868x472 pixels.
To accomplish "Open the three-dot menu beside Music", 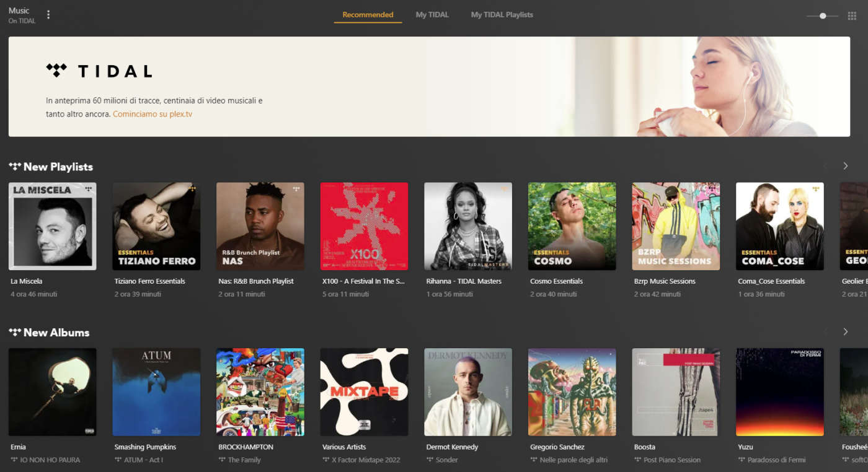I will coord(48,15).
